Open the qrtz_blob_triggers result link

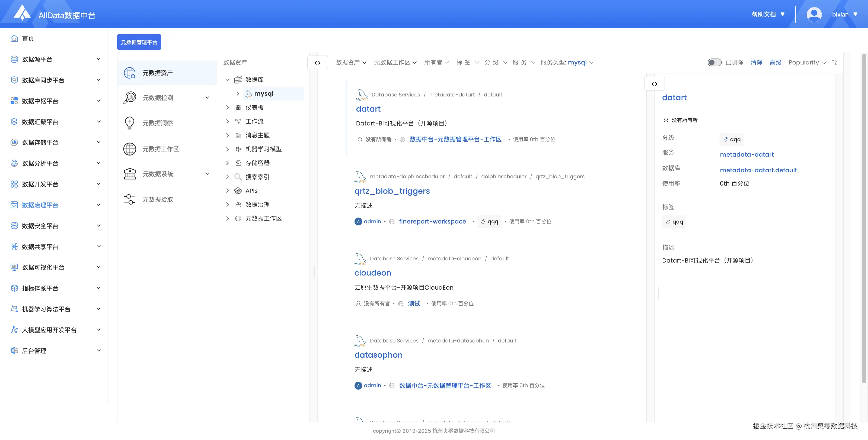[392, 191]
